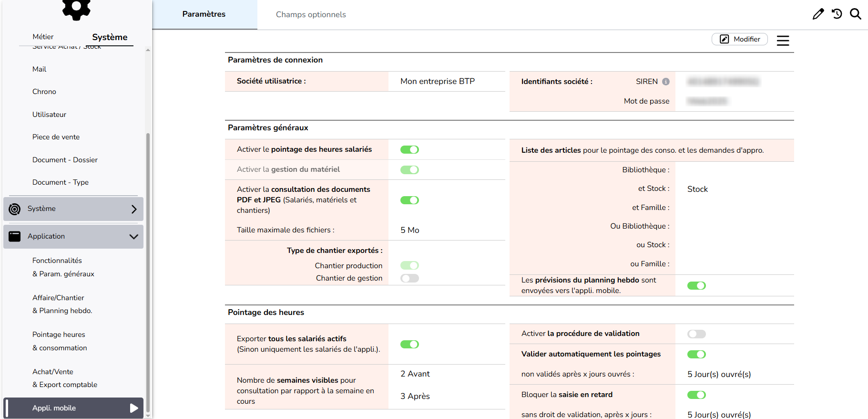Screen dimensions: 868x419
Task: Open Document - Dossier entry
Action: pos(65,160)
